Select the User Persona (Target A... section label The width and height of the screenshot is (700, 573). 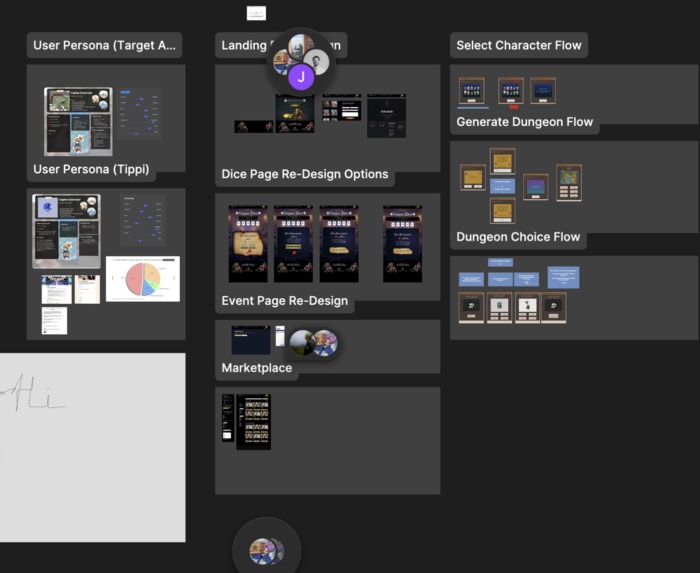click(104, 45)
